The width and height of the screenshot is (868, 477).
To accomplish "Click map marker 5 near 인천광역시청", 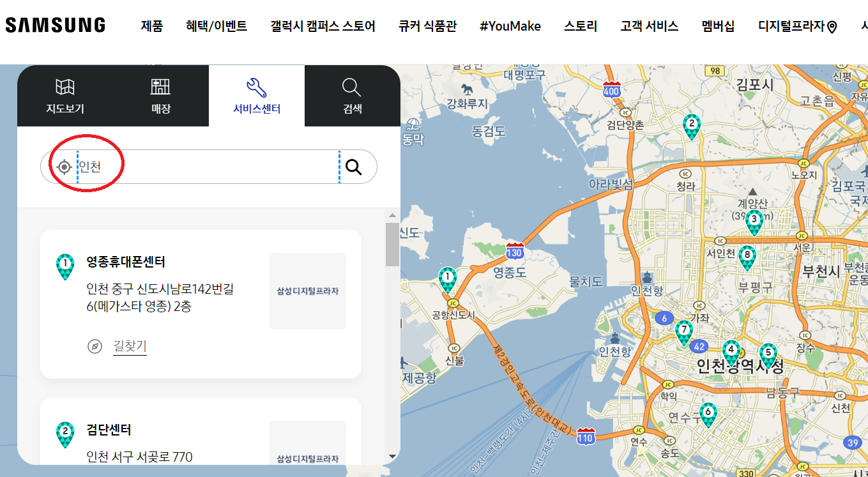I will coord(768,356).
